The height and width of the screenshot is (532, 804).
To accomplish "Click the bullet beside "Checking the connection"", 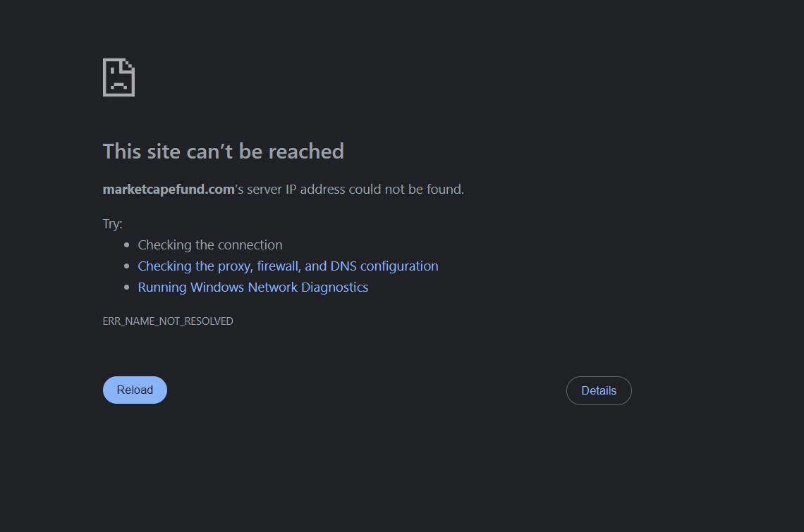I will [x=127, y=245].
